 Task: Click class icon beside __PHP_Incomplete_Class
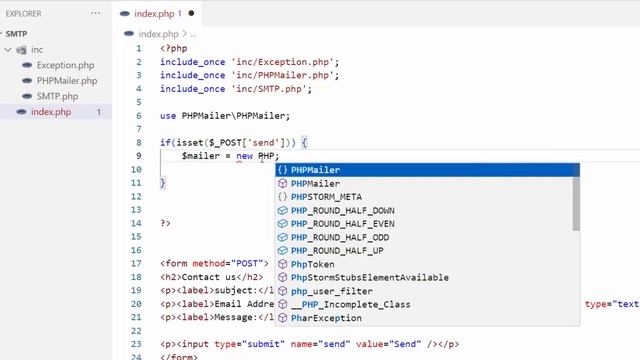point(282,304)
